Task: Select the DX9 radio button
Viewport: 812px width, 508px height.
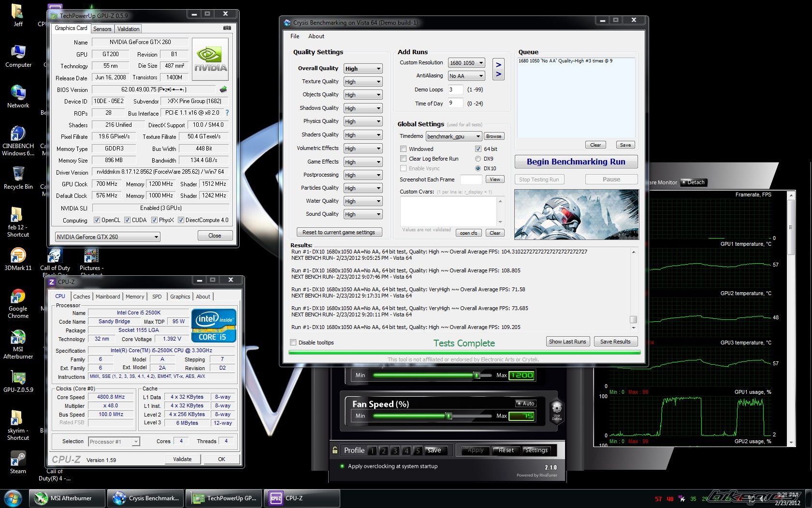Action: pyautogui.click(x=478, y=159)
